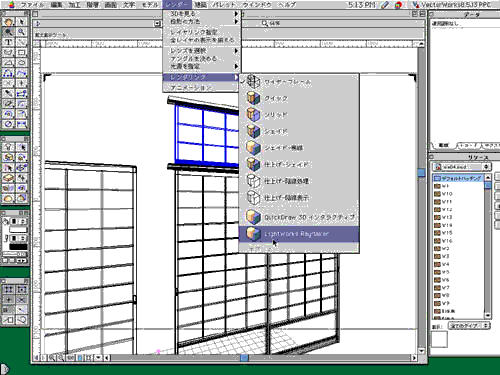This screenshot has height=375, width=500.
Task: Click the drawing's horizontal scrollbar thumb
Action: 244,358
